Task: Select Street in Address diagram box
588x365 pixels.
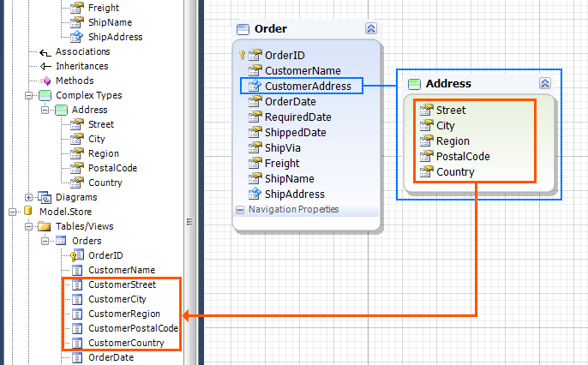Action: pos(451,111)
